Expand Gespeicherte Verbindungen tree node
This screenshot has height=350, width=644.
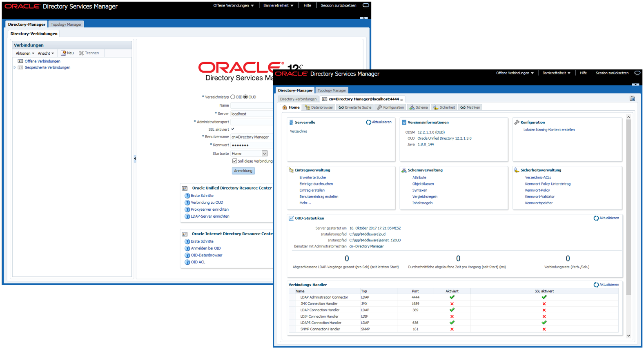(15, 67)
